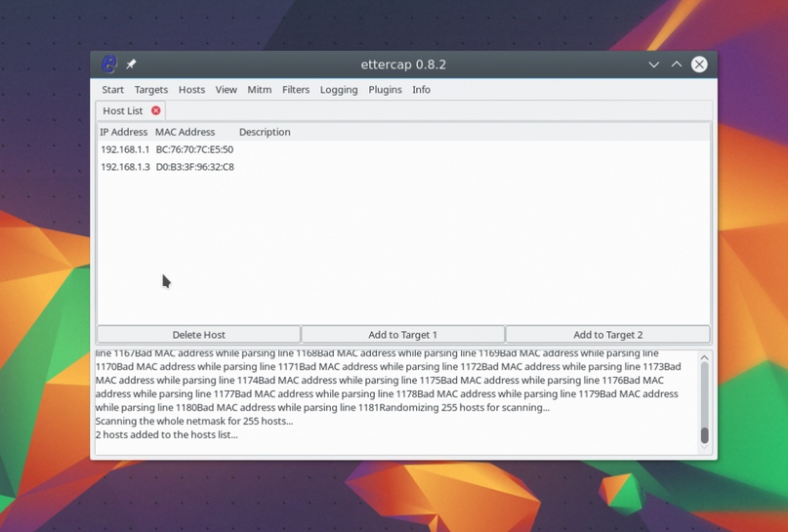Image resolution: width=788 pixels, height=532 pixels.
Task: Open the Start menu
Action: click(113, 90)
